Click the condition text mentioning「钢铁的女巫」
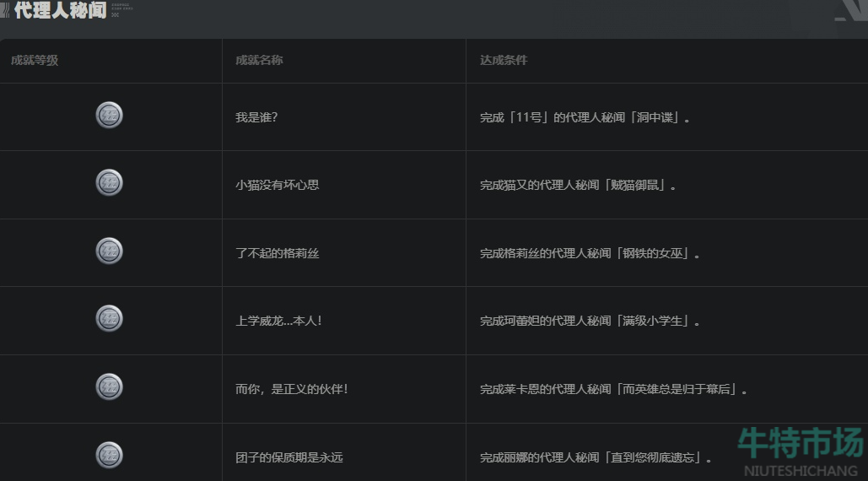The image size is (868, 481). (x=590, y=253)
